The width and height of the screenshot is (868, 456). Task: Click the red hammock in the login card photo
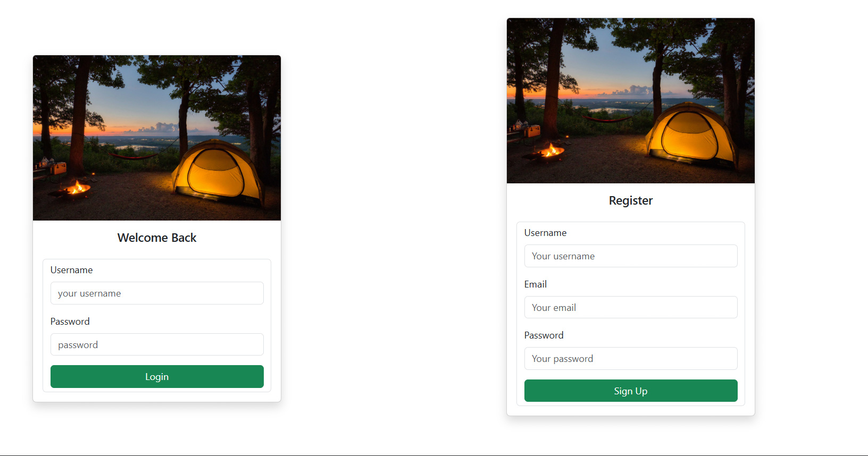tap(133, 156)
